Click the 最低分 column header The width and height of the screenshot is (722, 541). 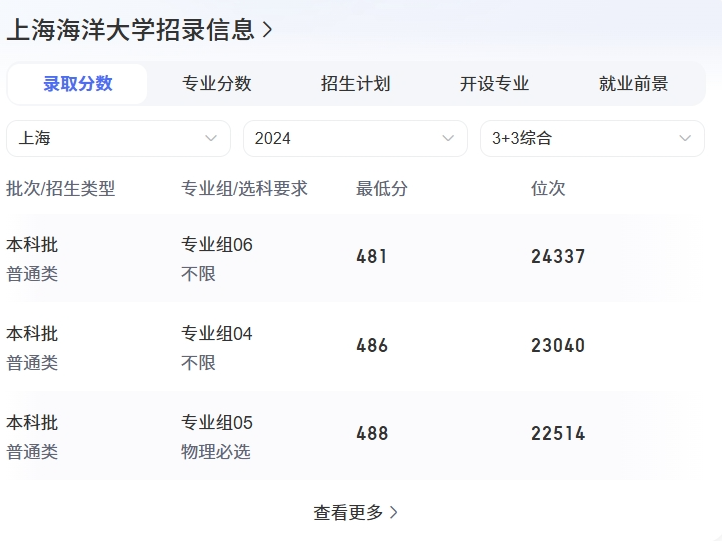pos(382,188)
